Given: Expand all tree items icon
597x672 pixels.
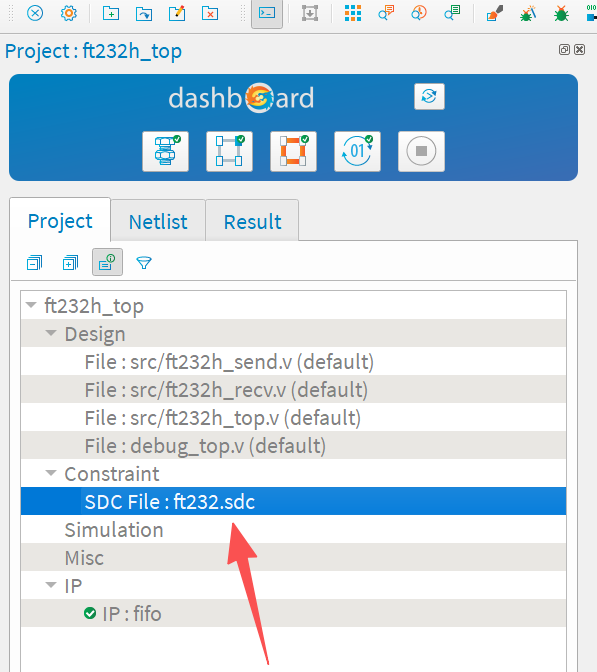Looking at the screenshot, I should coord(70,262).
